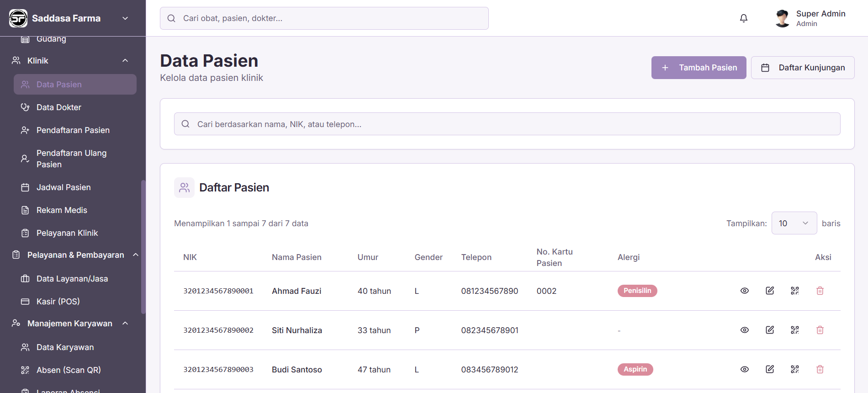Click the Super Admin name text
Image resolution: width=868 pixels, height=393 pixels.
pyautogui.click(x=821, y=14)
